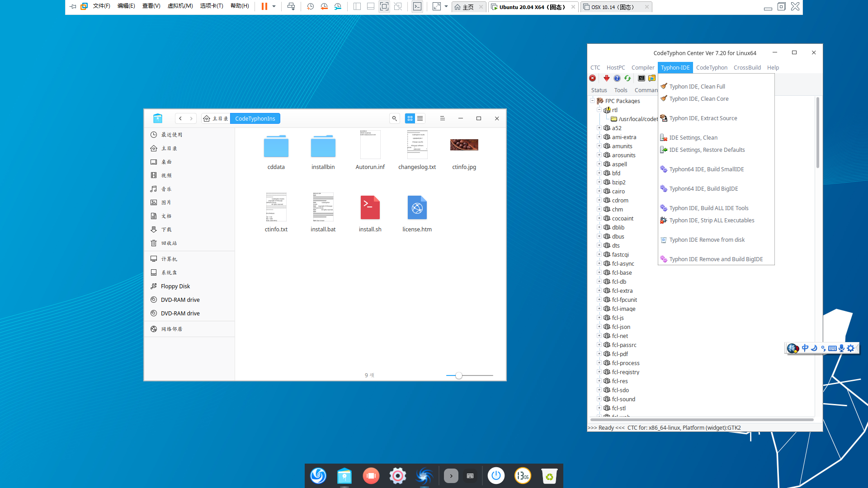Click the power button dock icon
This screenshot has width=868, height=488.
pyautogui.click(x=496, y=475)
